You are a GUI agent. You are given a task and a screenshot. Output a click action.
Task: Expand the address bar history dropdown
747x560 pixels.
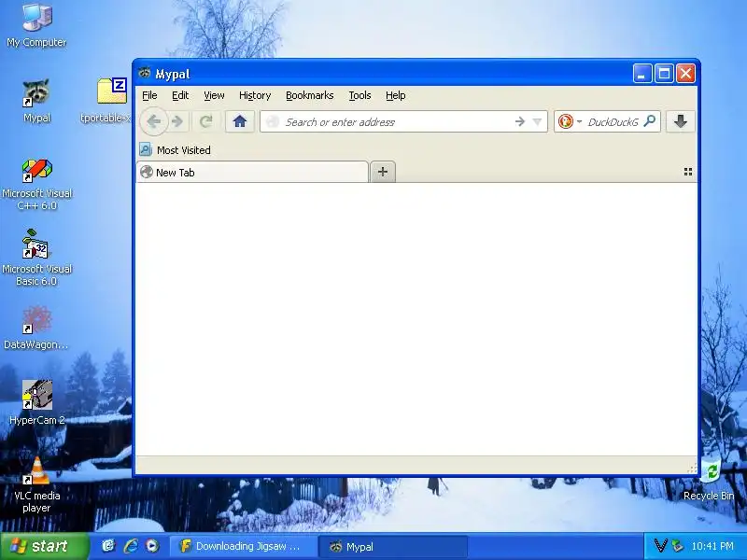[538, 122]
